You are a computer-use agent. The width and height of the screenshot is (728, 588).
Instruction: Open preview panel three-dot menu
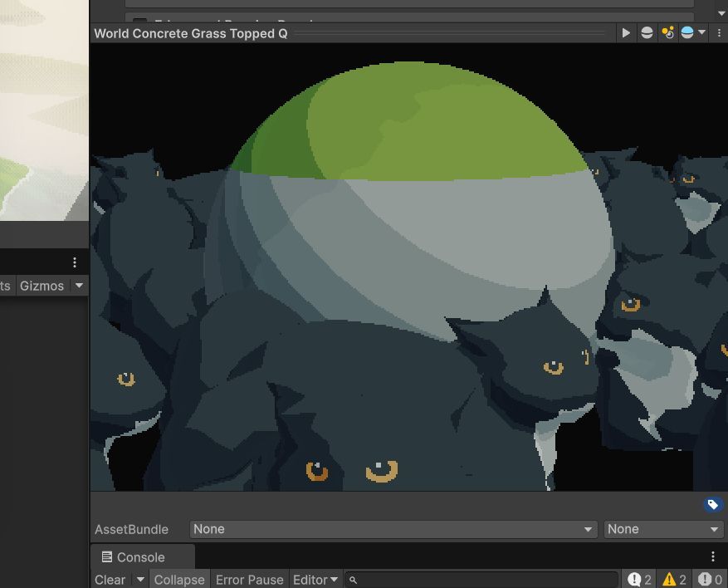(x=719, y=33)
